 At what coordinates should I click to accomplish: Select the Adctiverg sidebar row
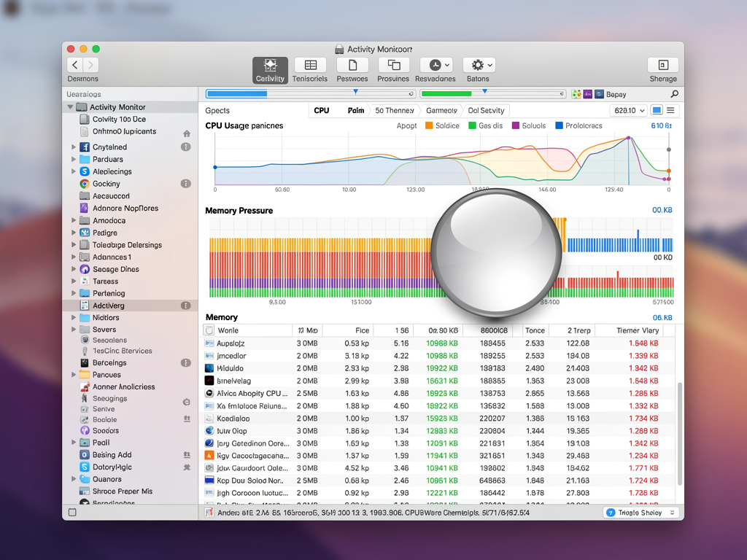pyautogui.click(x=130, y=306)
